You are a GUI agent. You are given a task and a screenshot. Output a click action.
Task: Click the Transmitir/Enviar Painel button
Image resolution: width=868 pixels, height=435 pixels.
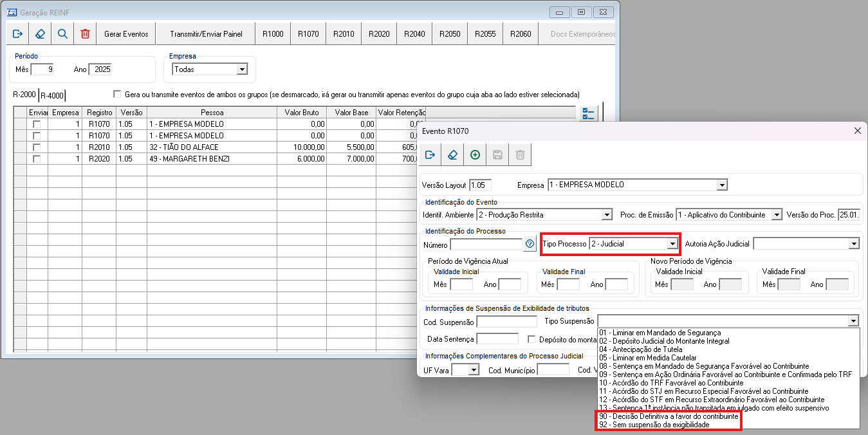coord(206,33)
